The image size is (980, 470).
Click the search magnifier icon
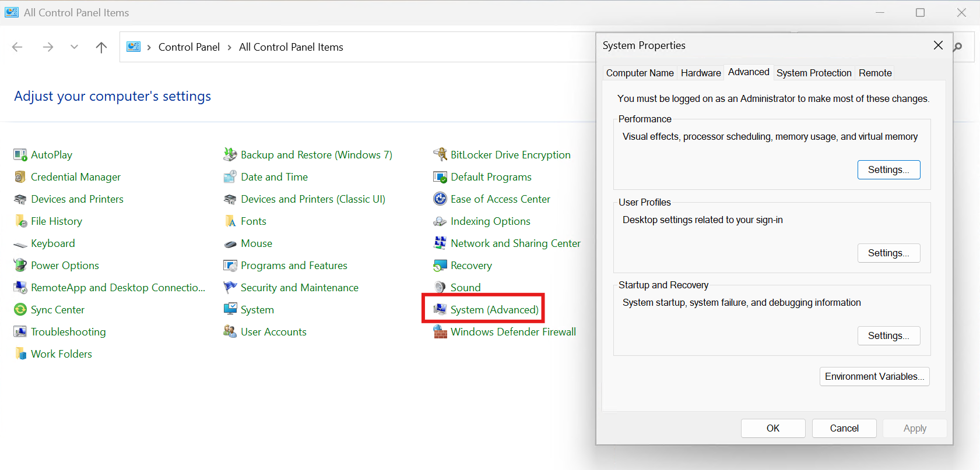pos(958,47)
